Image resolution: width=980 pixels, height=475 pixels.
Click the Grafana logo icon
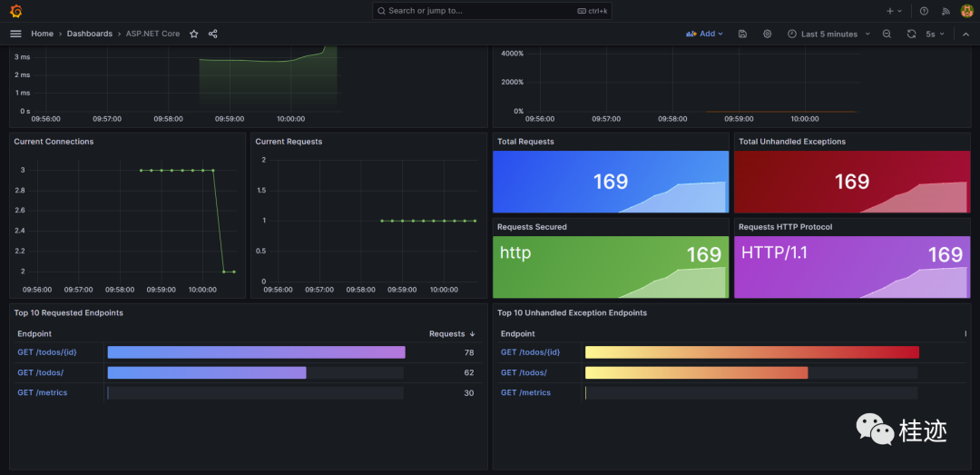click(x=16, y=11)
